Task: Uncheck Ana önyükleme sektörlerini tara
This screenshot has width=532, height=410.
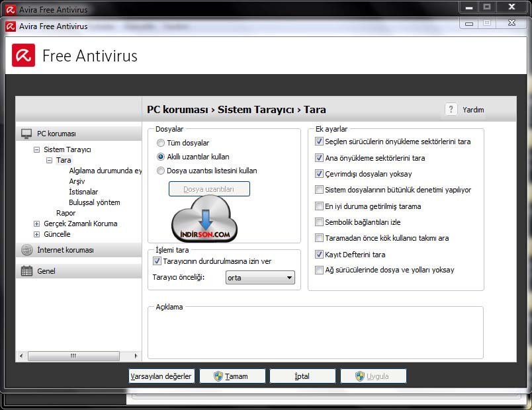Action: pos(319,157)
